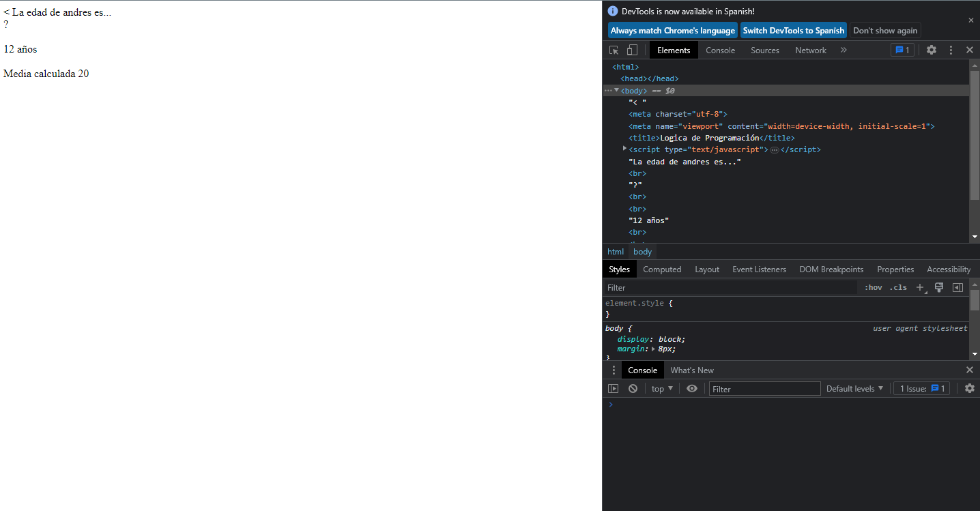This screenshot has width=980, height=511.
Task: Open the Sources tab
Action: coord(765,50)
